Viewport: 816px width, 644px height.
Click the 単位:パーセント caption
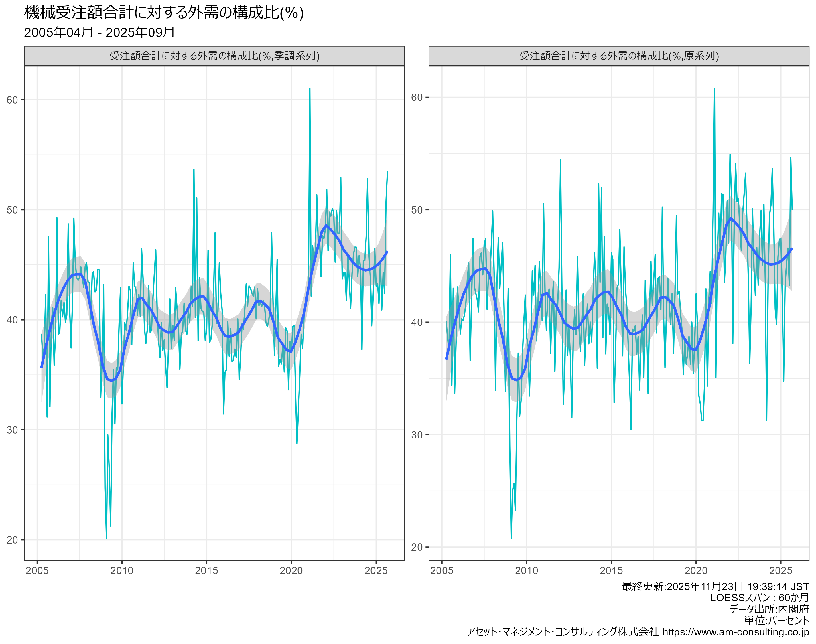[776, 621]
